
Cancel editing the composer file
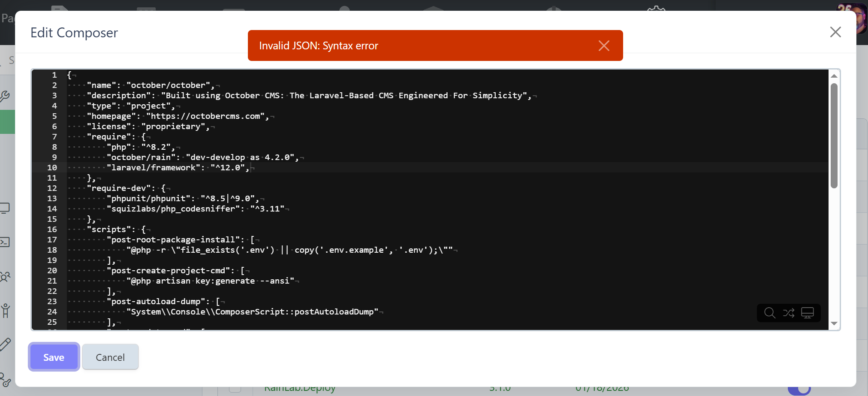coord(110,357)
